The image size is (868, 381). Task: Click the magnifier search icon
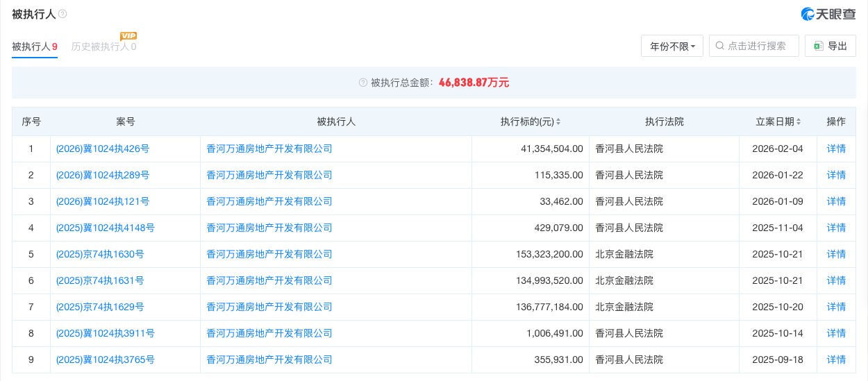tap(719, 46)
